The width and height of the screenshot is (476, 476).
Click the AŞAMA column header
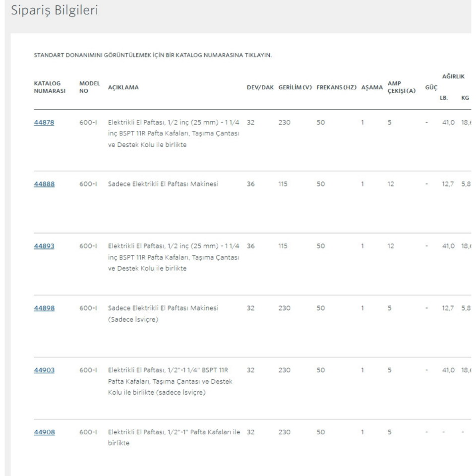(x=372, y=88)
